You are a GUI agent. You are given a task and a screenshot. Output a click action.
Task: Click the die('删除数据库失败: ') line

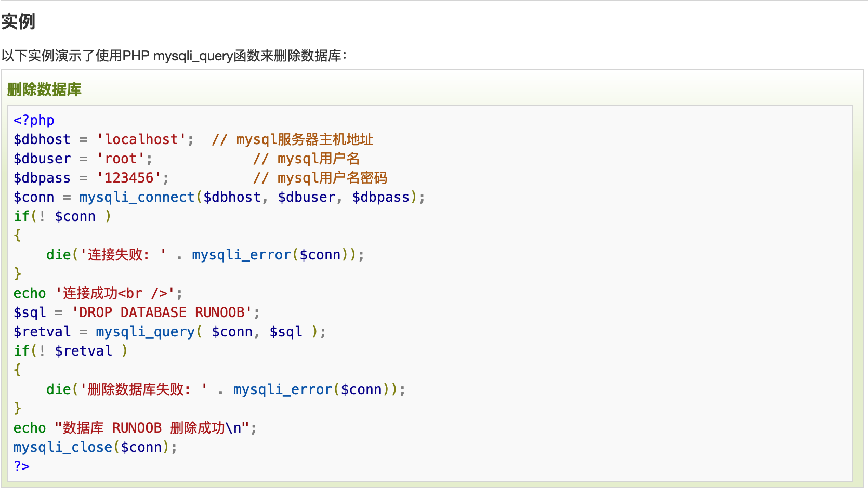226,389
